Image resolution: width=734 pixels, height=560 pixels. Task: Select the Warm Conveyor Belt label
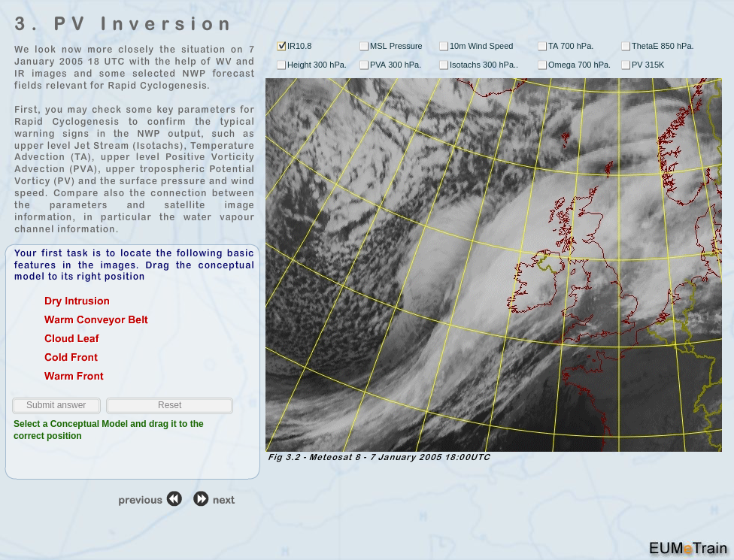pos(96,320)
